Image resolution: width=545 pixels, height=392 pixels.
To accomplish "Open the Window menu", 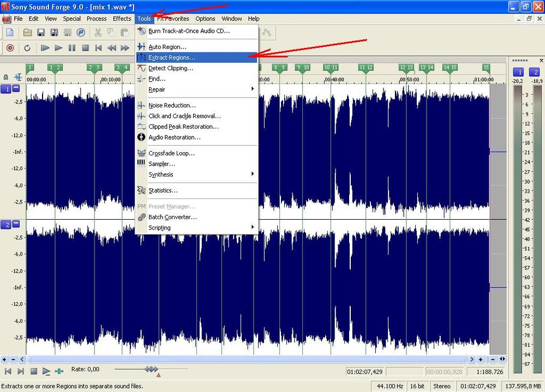I will (x=231, y=19).
